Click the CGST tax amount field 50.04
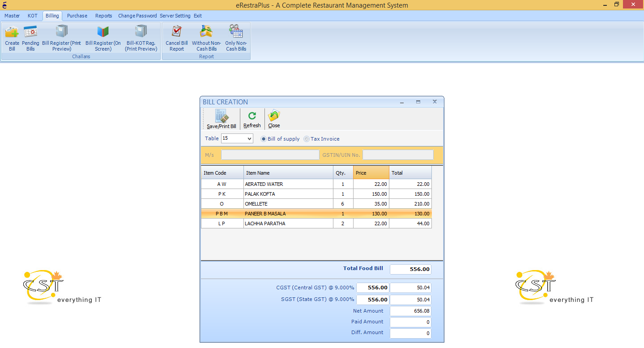 pyautogui.click(x=410, y=288)
